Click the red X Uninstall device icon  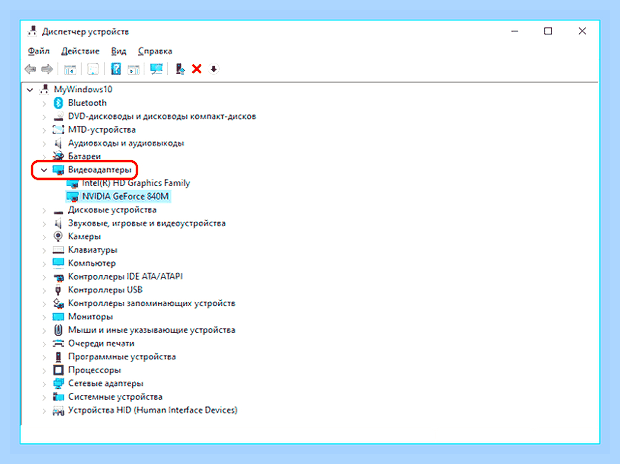[197, 69]
